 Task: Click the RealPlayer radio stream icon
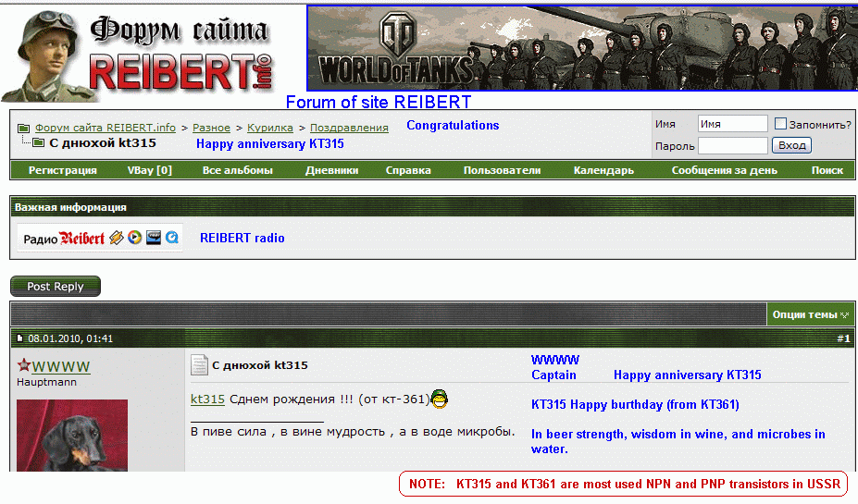[x=154, y=238]
